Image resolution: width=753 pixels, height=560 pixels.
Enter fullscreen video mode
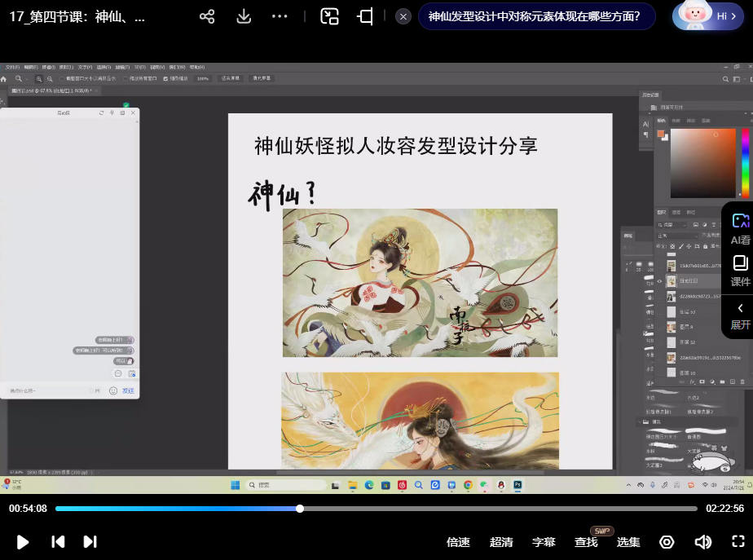[x=738, y=542]
